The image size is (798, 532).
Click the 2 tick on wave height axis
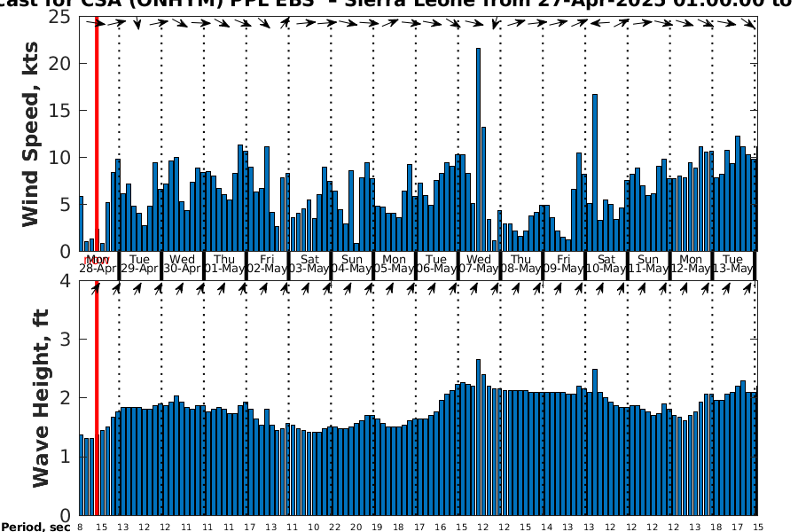click(65, 397)
